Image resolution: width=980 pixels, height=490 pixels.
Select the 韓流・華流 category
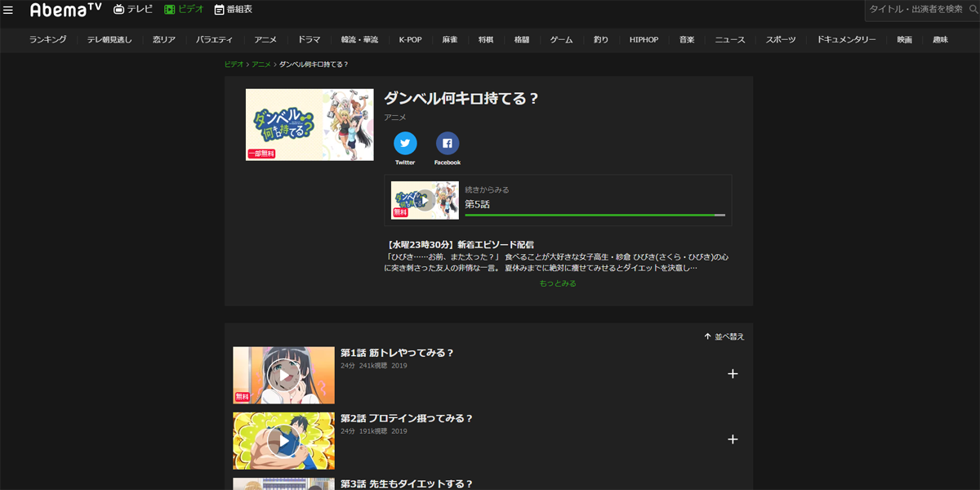coord(359,39)
